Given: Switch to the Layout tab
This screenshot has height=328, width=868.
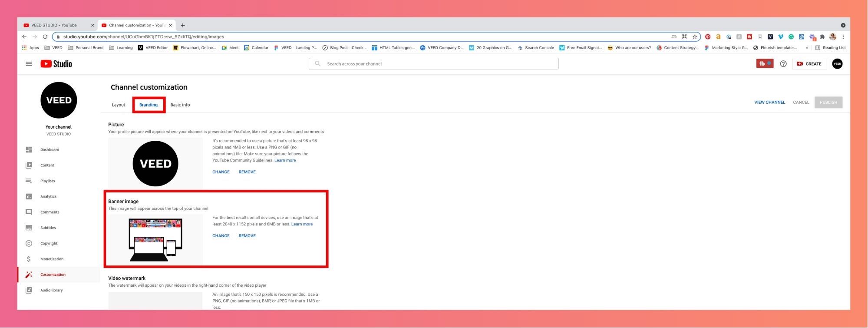Looking at the screenshot, I should pos(119,105).
